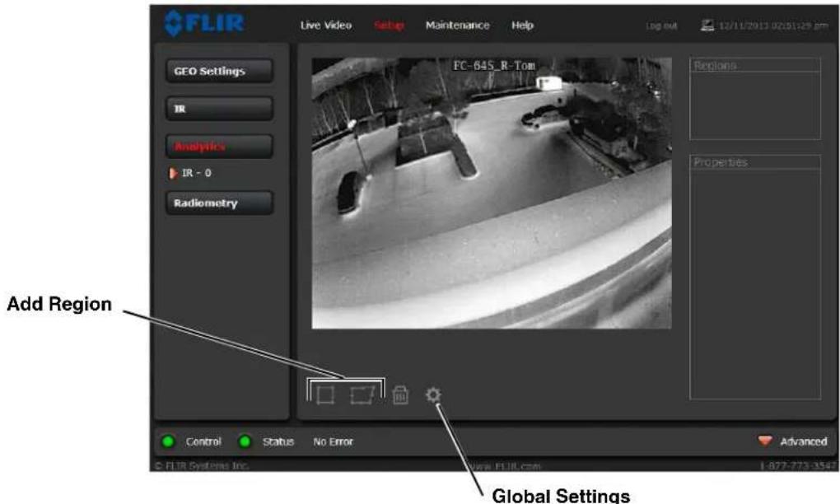Select the polygon Add Region tool
This screenshot has width=840, height=504.
[x=362, y=395]
